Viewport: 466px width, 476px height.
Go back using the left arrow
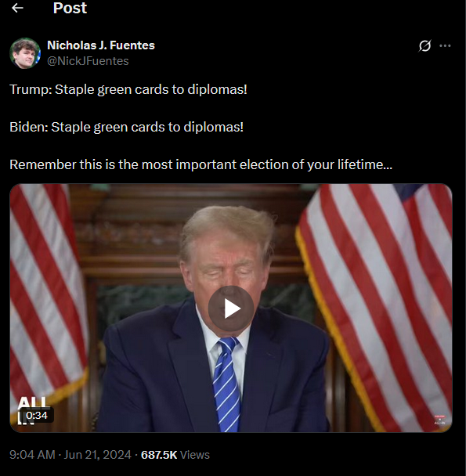(17, 8)
